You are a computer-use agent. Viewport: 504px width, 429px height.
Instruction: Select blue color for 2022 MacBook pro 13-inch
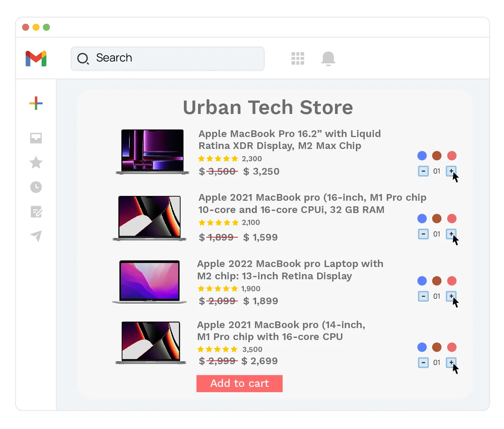click(422, 281)
